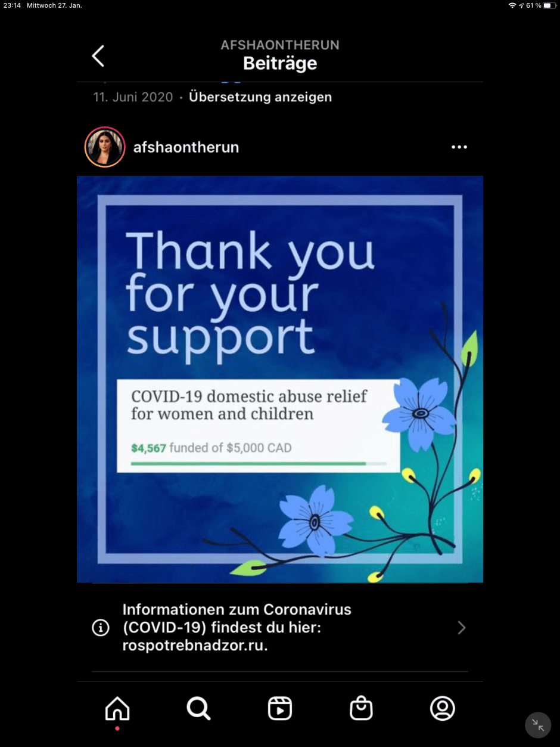560x747 pixels.
Task: Check the battery status indicator
Action: [548, 5]
